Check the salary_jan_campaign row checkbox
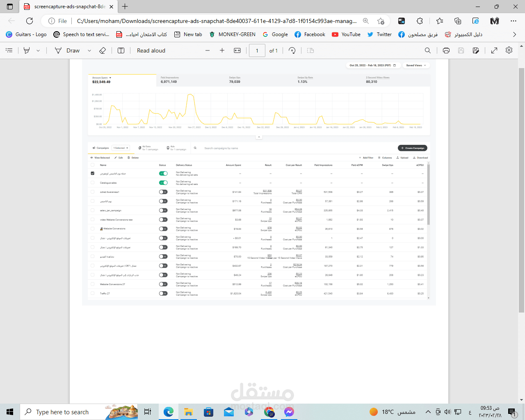The height and width of the screenshot is (420, 525). coord(92,210)
